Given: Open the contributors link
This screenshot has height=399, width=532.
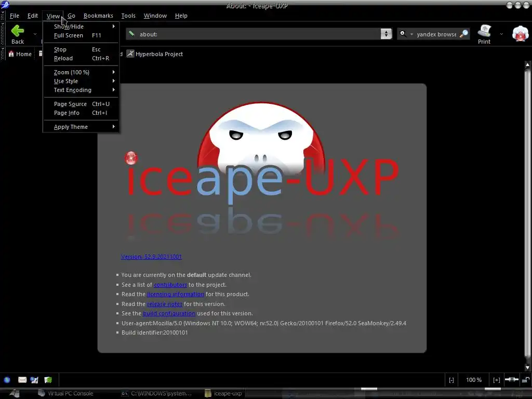Looking at the screenshot, I should point(170,285).
